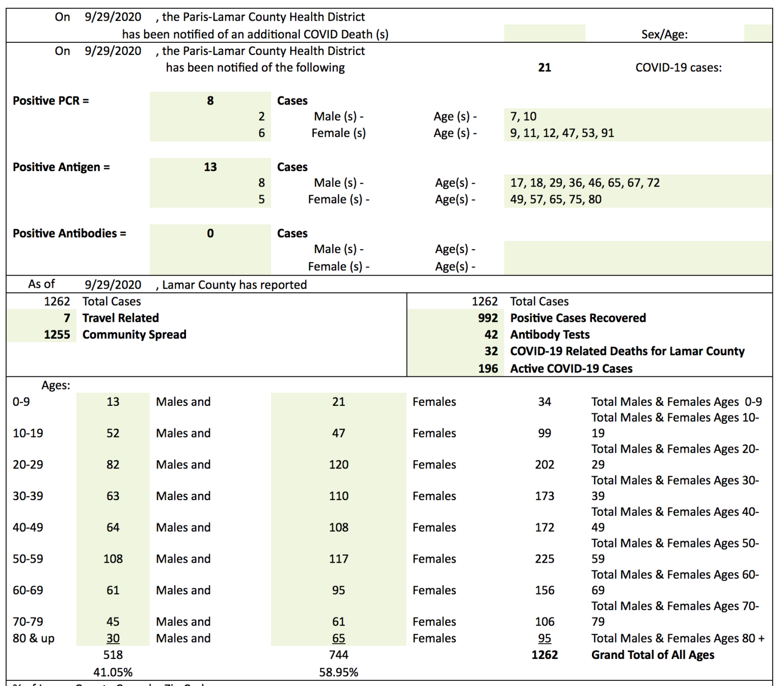Select males count 108 in the 50-59 row
This screenshot has width=784, height=686.
(113, 559)
